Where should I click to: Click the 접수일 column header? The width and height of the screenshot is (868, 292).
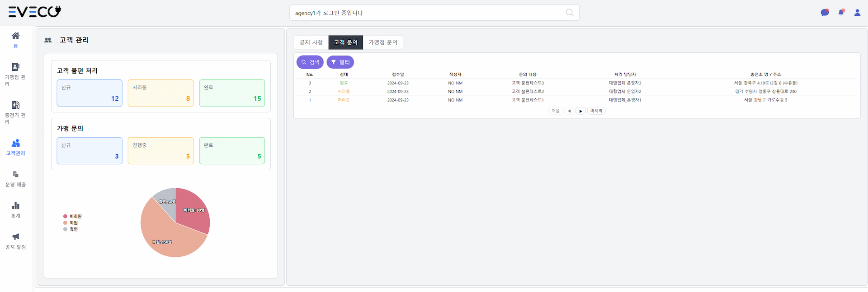coord(398,74)
